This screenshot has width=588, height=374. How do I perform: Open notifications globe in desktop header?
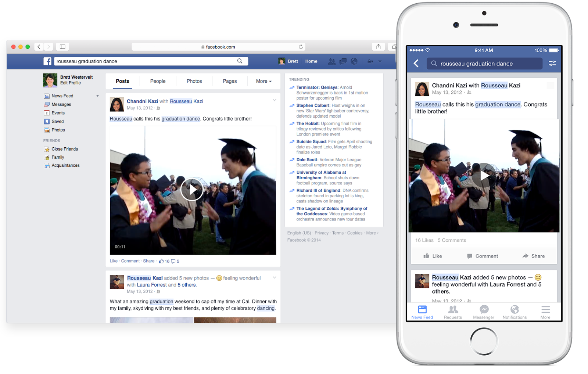pyautogui.click(x=354, y=61)
